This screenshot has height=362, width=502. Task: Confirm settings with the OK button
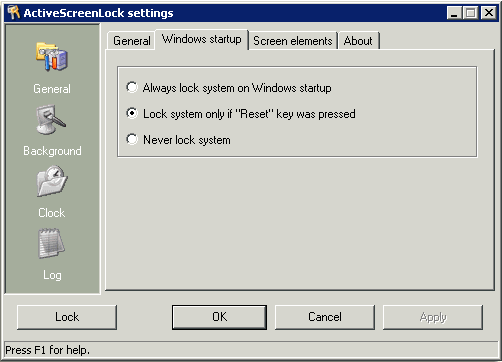[219, 317]
